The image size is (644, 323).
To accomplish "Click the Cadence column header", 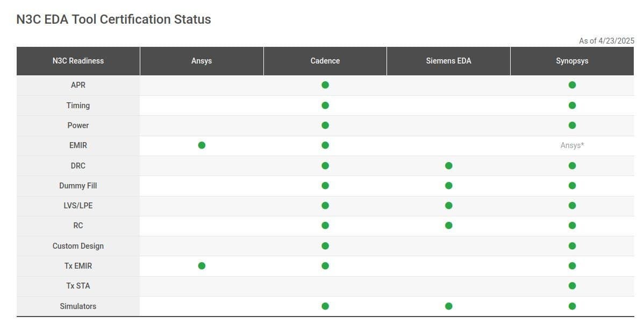I will coord(325,61).
